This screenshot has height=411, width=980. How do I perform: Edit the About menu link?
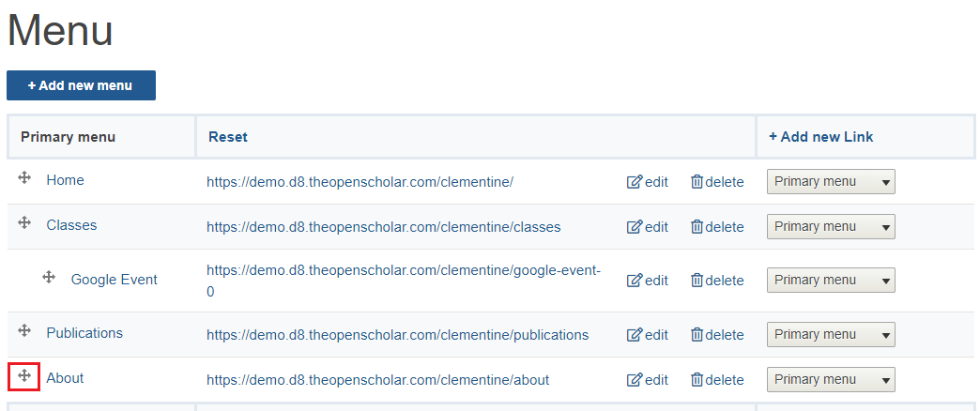coord(647,380)
